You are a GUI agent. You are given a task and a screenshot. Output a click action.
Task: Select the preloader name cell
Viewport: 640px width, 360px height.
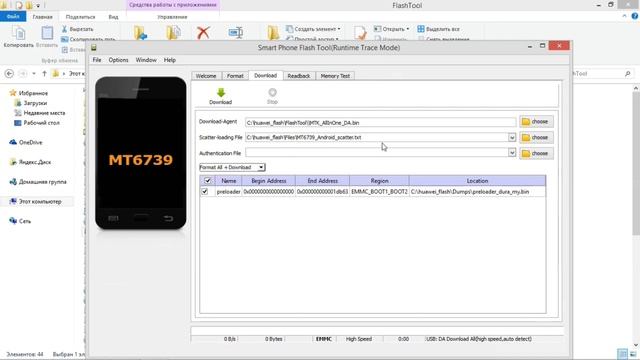[229, 191]
